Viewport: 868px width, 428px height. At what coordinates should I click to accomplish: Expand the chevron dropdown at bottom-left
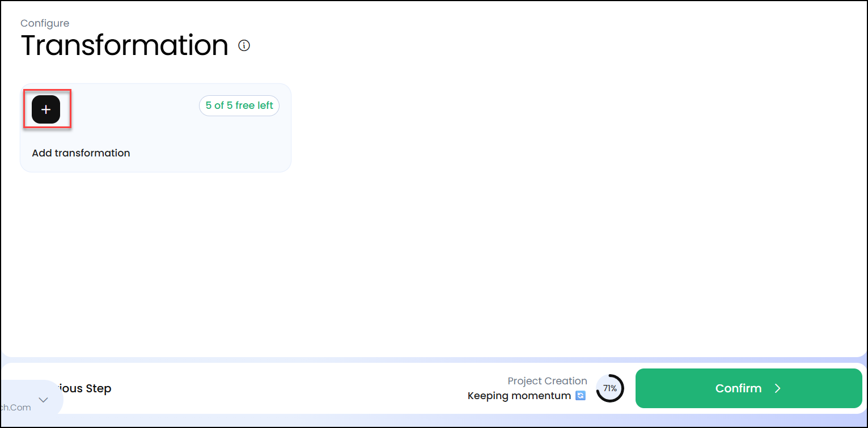(x=43, y=400)
